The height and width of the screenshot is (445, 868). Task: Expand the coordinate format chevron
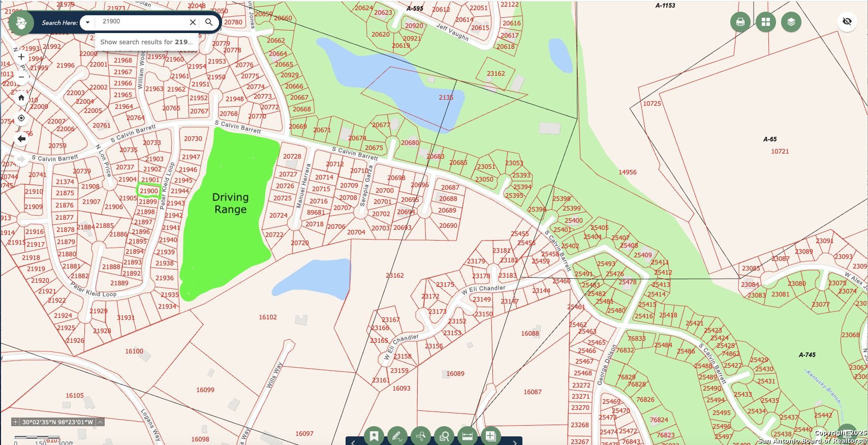pyautogui.click(x=101, y=422)
